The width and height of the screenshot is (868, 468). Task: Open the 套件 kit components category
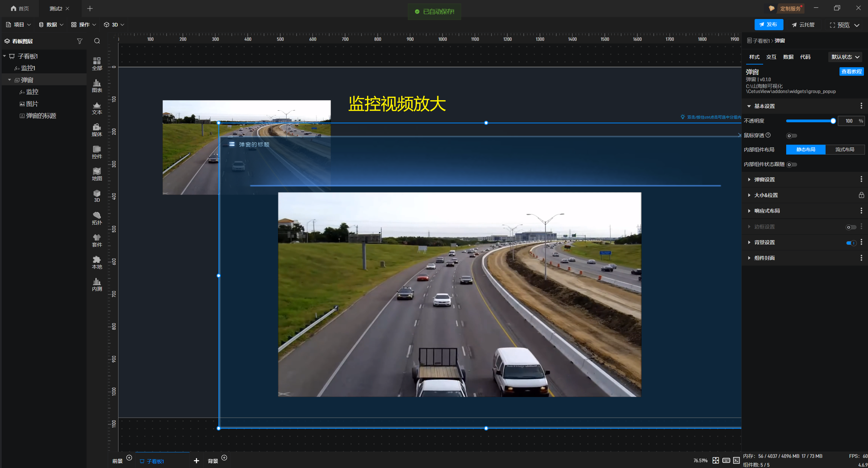click(97, 240)
